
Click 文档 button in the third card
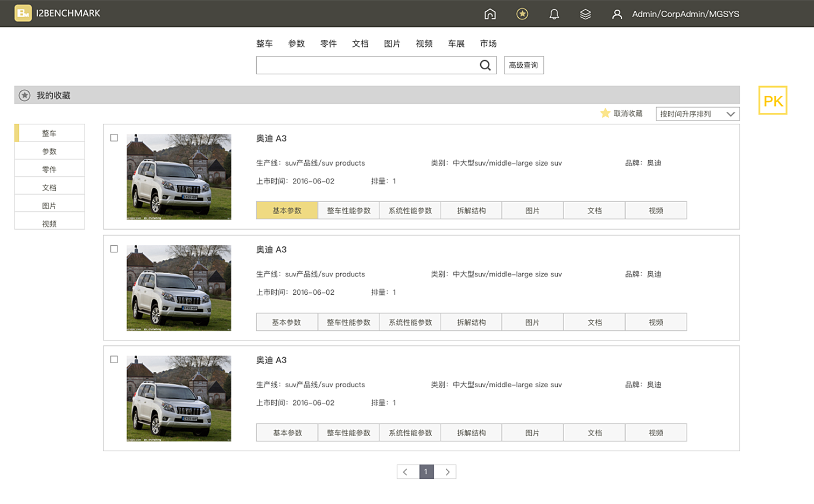point(594,432)
